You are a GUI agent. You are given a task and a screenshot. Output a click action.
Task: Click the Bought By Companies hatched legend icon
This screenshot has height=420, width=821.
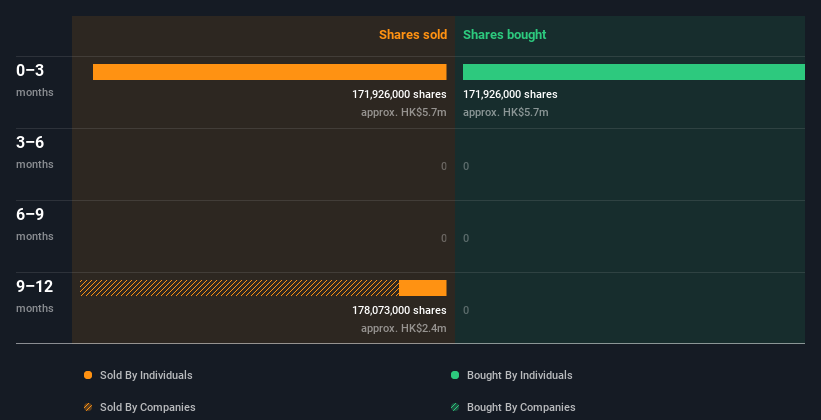(x=455, y=407)
